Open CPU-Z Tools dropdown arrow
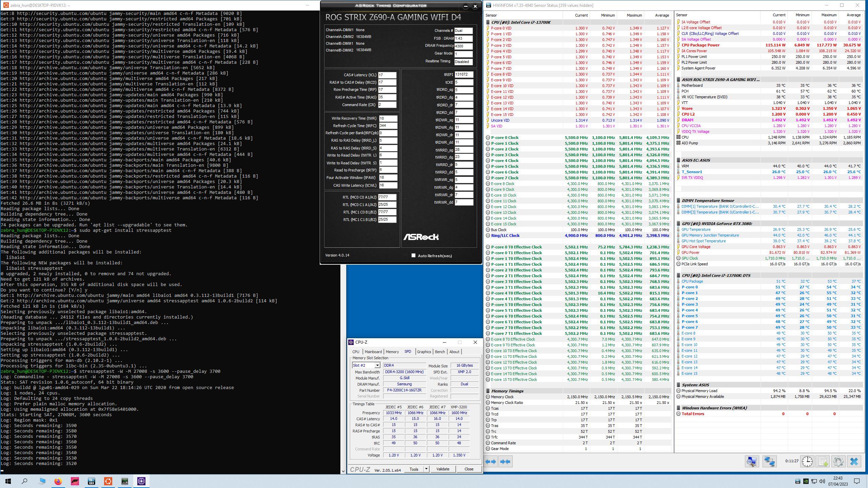Viewport: 868px width, 488px height. 426,469
